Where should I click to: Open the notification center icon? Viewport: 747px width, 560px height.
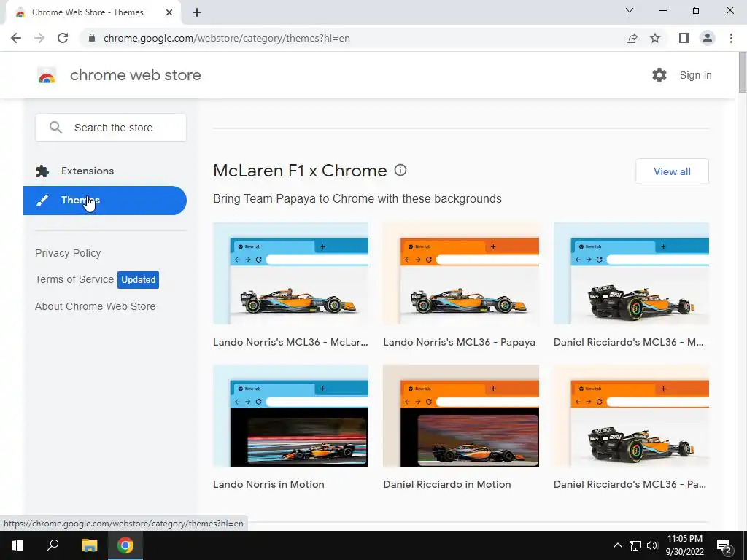tap(724, 545)
